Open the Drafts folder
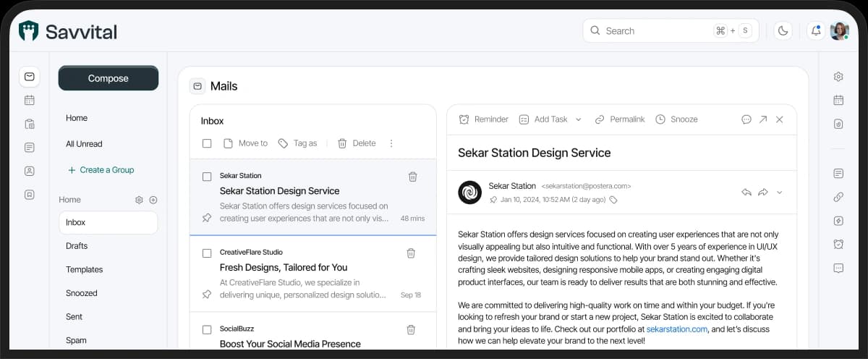This screenshot has height=359, width=868. [x=77, y=246]
